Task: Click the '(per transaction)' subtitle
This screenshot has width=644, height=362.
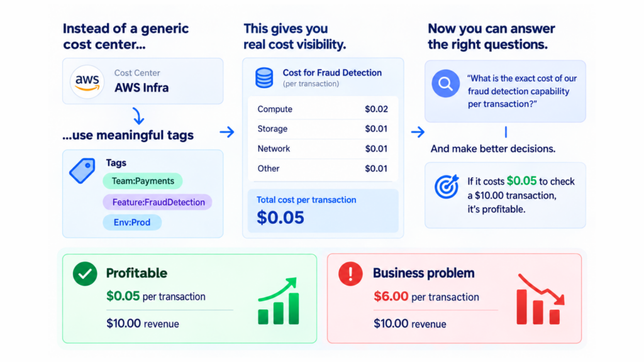Action: pos(311,84)
